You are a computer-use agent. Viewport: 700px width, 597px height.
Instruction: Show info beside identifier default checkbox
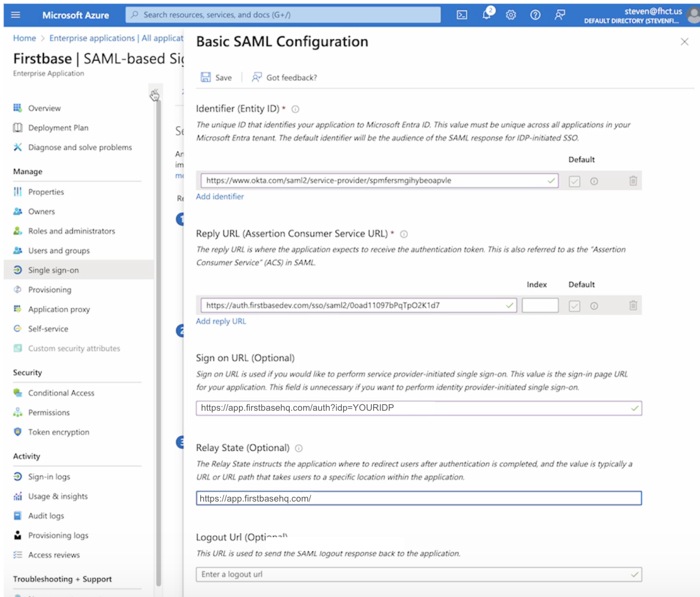(x=594, y=181)
